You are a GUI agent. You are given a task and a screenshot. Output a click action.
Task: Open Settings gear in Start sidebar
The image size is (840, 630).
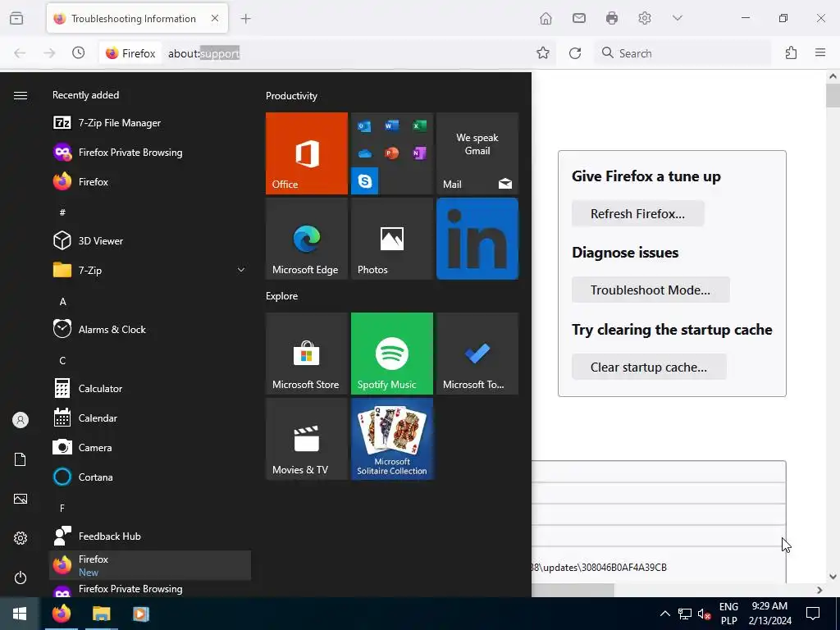pos(21,538)
